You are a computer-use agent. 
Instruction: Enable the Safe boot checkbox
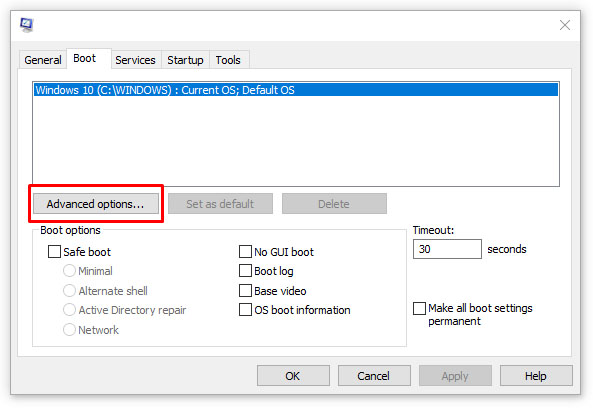pyautogui.click(x=54, y=252)
